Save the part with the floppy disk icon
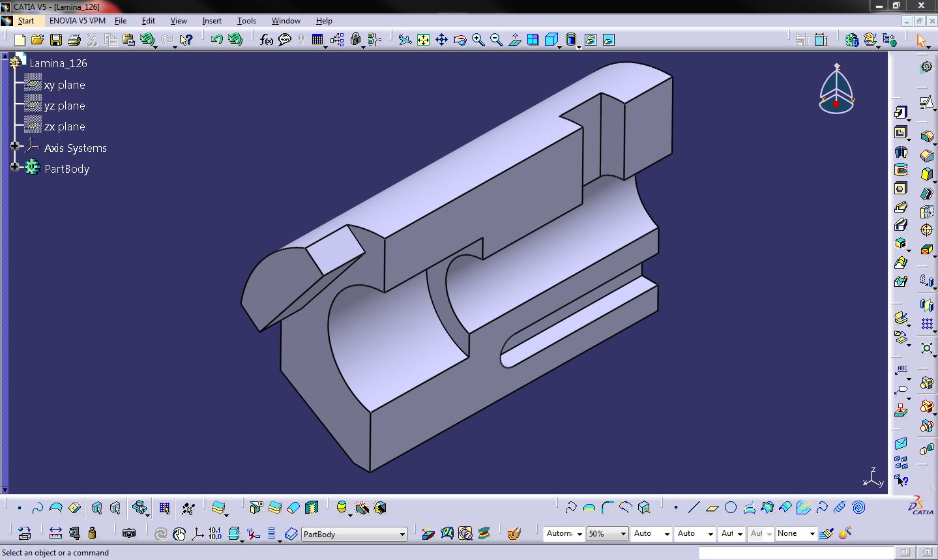Image resolution: width=938 pixels, height=560 pixels. pos(56,40)
